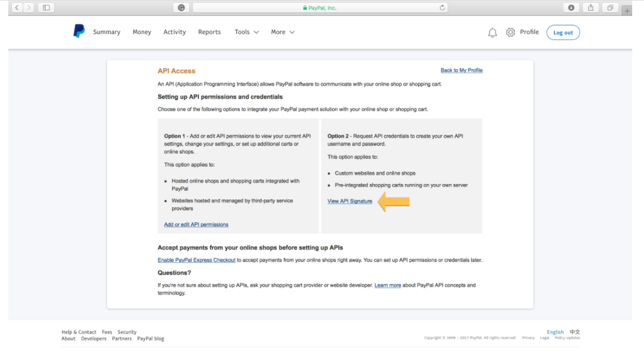The width and height of the screenshot is (644, 351).
Task: Open Policy updates footer link
Action: click(567, 338)
